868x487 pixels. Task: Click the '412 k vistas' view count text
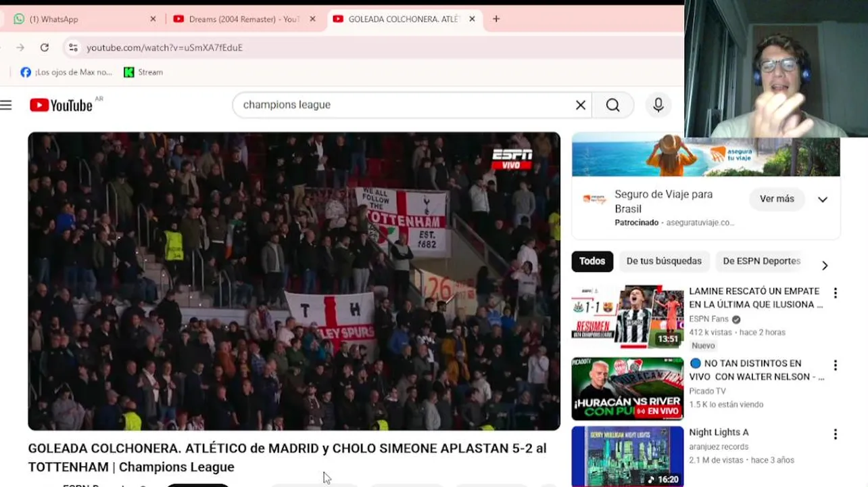click(711, 332)
